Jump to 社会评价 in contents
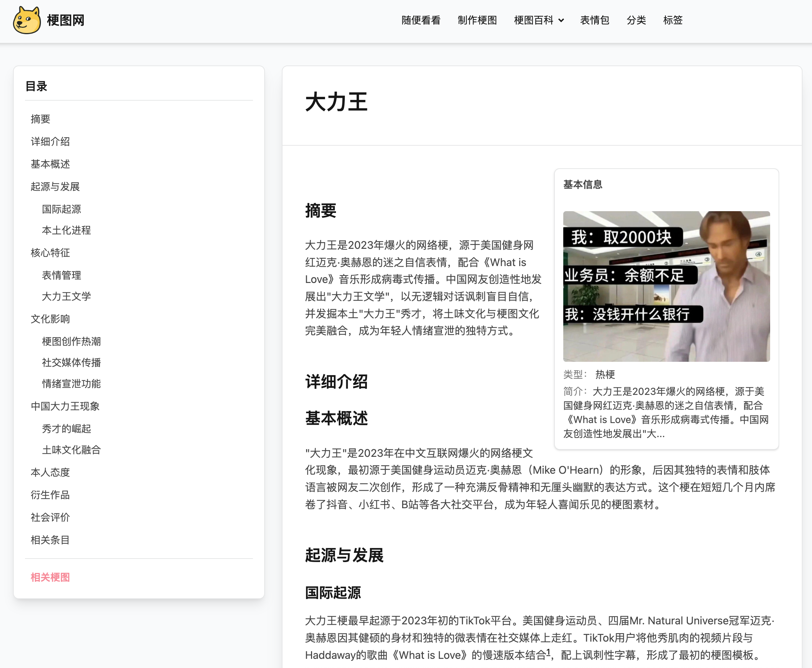 click(x=50, y=518)
